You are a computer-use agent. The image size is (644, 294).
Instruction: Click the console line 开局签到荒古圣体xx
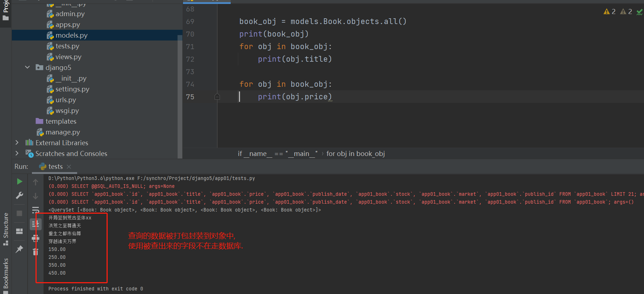tap(70, 218)
